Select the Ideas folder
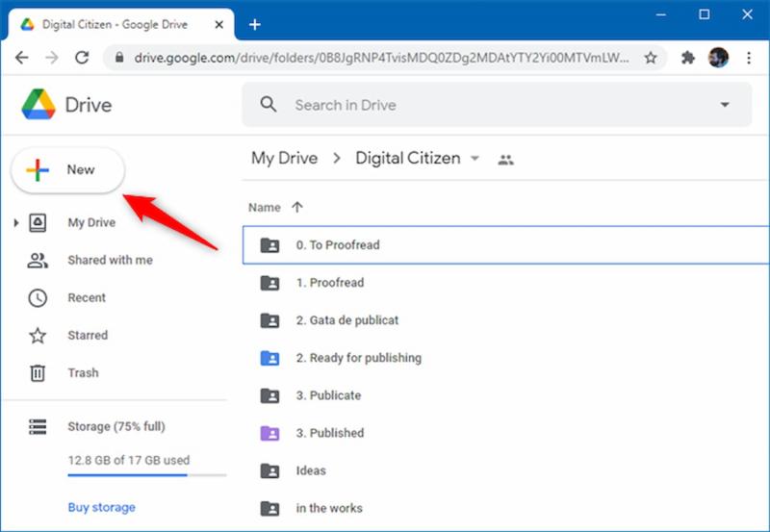This screenshot has width=770, height=532. 506,470
